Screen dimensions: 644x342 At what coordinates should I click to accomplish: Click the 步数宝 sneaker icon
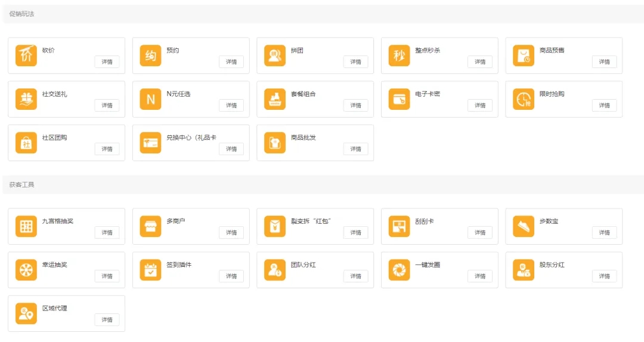[524, 226]
